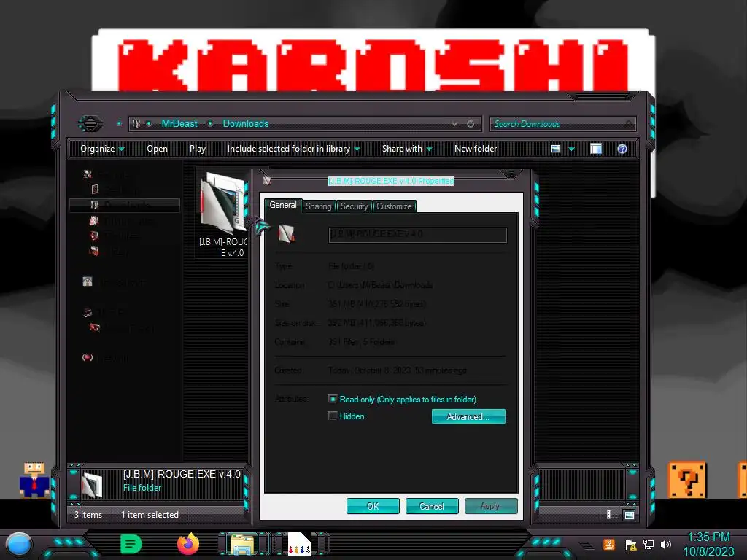This screenshot has height=560, width=747.
Task: Click the MrBeast breadcrumb
Action: coord(179,123)
